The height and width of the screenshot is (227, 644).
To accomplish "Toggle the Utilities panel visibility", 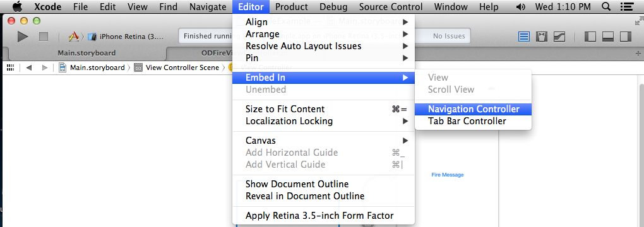I will [625, 37].
